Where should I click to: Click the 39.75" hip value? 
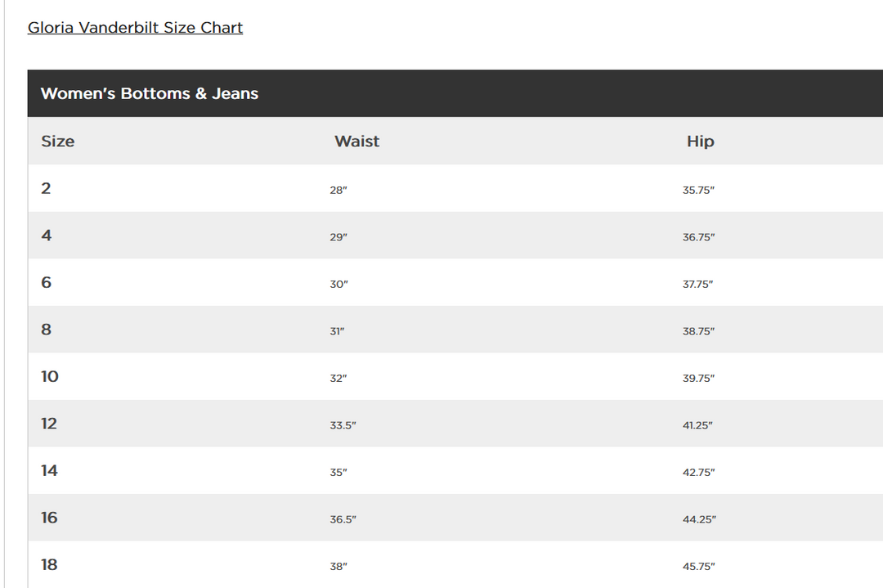click(698, 379)
